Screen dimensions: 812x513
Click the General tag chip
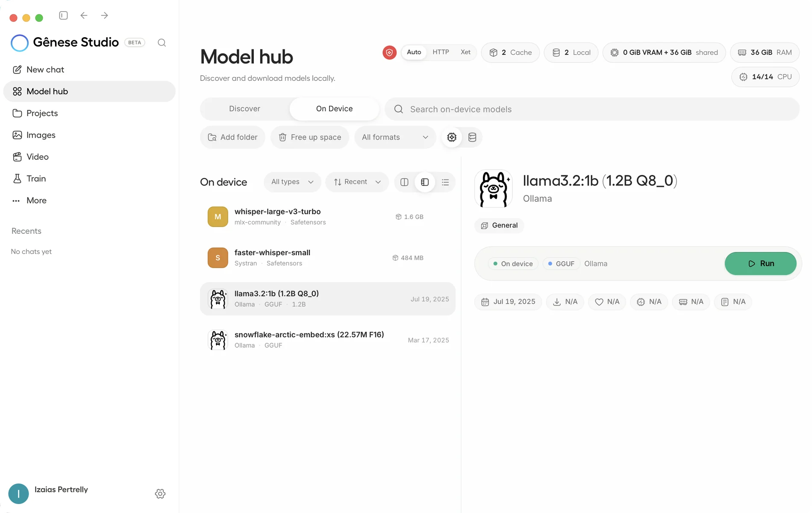tap(499, 225)
